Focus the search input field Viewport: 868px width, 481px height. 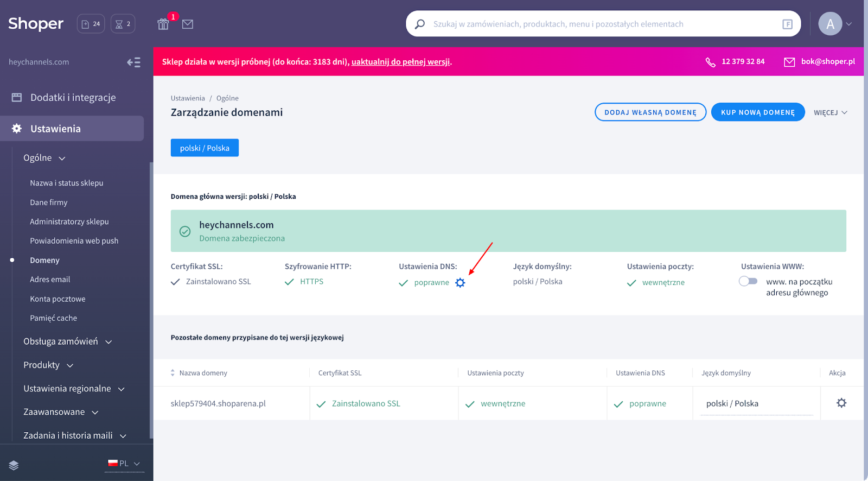click(x=602, y=24)
